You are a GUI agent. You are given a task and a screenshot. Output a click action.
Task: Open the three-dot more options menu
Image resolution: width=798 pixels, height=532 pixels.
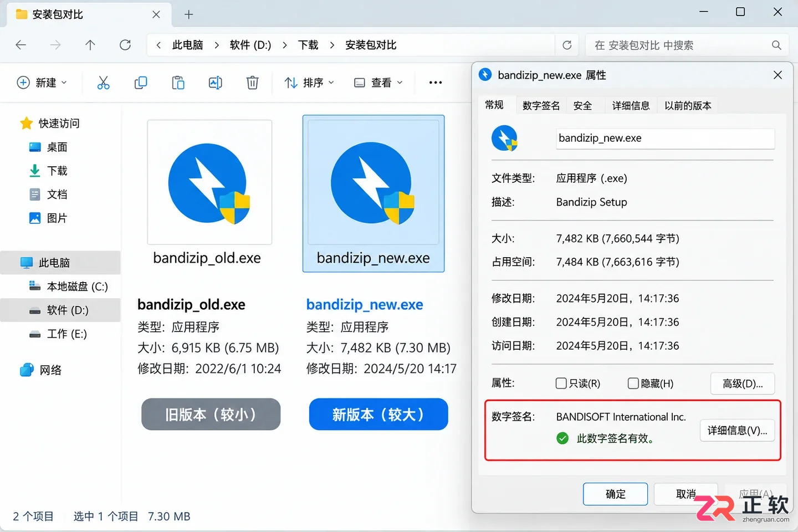[x=436, y=83]
